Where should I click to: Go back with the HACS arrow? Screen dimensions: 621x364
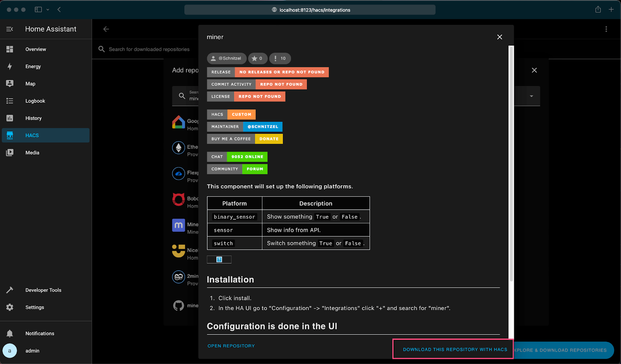[x=106, y=29]
